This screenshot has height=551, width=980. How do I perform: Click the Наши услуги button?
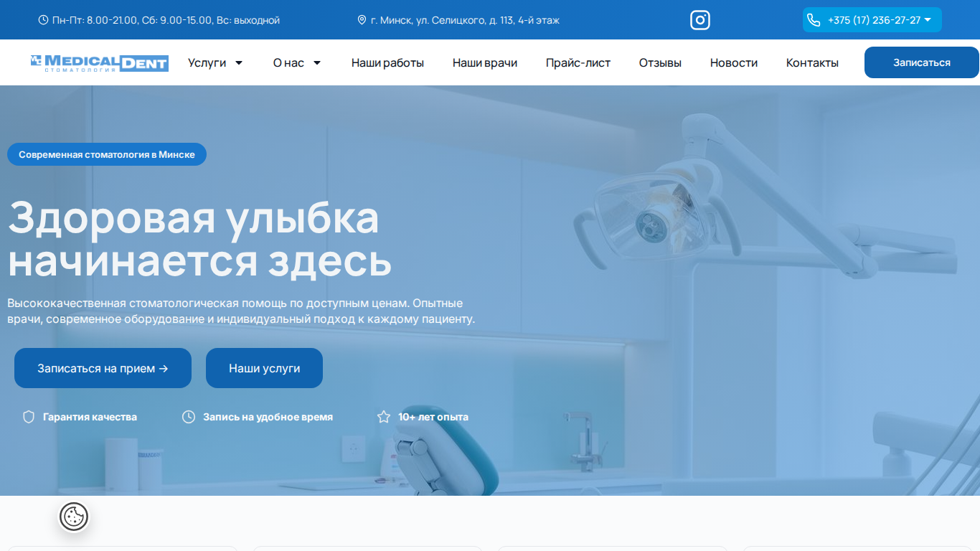tap(264, 368)
